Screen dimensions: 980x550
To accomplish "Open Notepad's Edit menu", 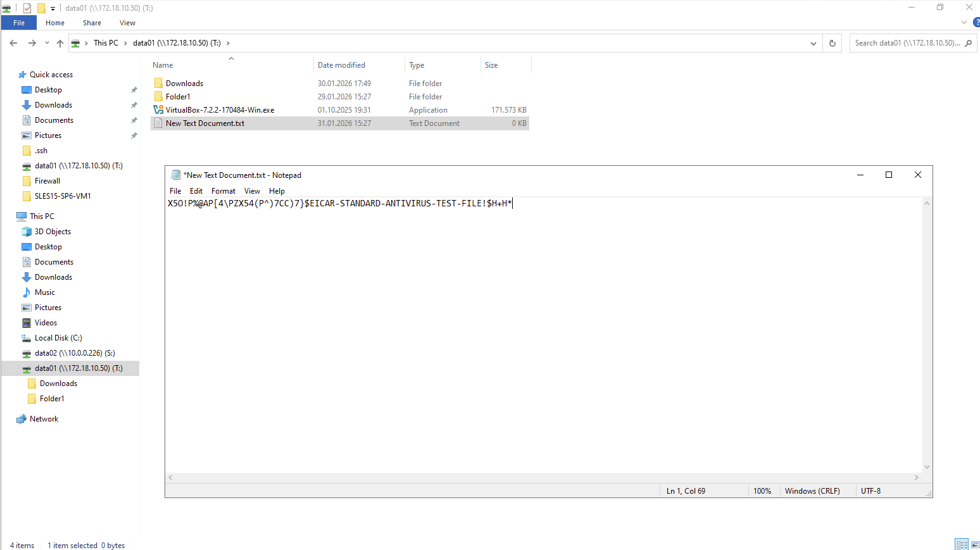I will (196, 191).
